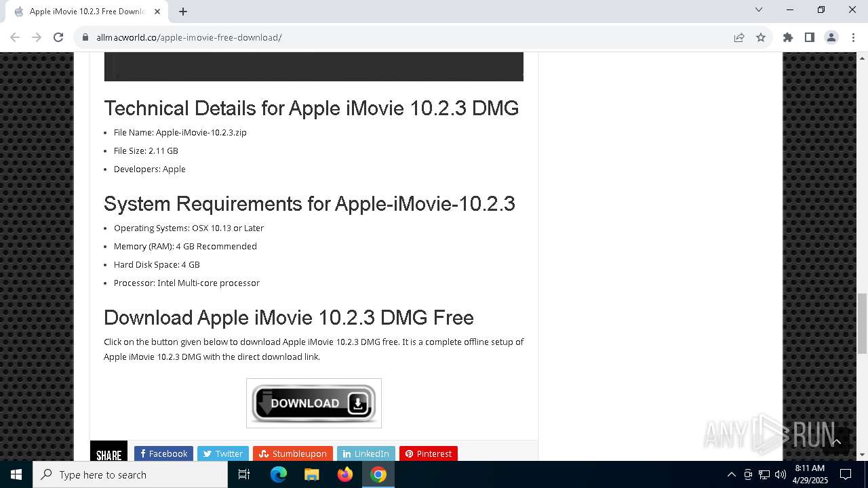The height and width of the screenshot is (488, 868).
Task: Toggle the browser side panel
Action: click(x=810, y=37)
